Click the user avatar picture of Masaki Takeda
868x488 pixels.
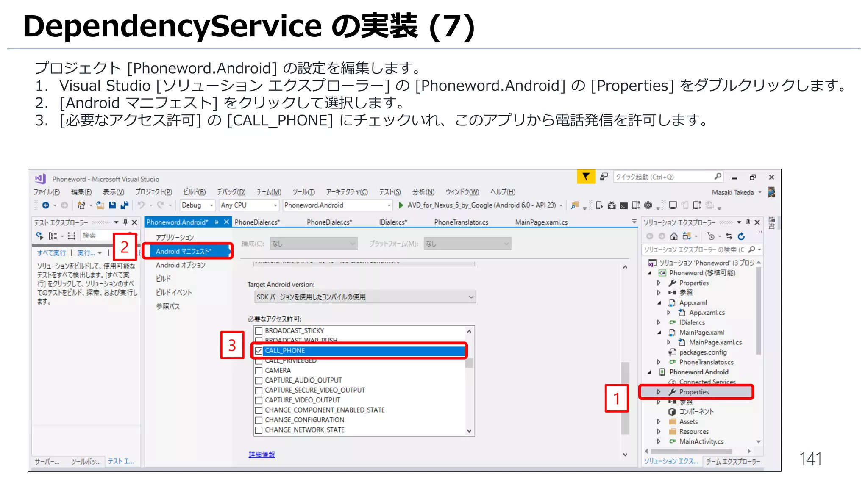[771, 192]
